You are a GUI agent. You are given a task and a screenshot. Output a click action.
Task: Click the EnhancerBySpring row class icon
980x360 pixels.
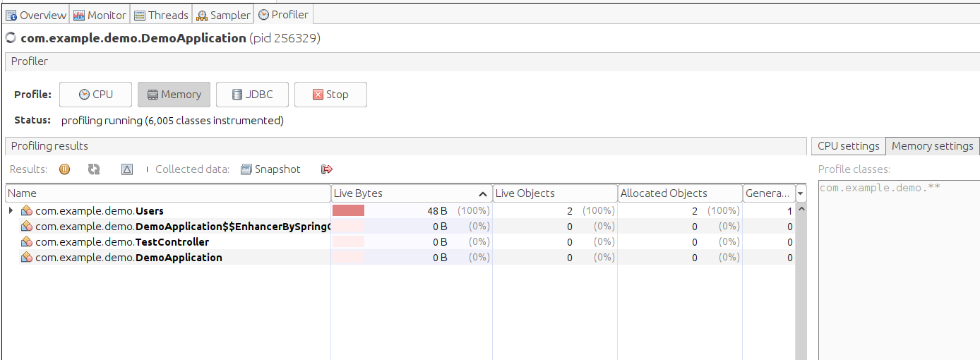pyautogui.click(x=27, y=227)
